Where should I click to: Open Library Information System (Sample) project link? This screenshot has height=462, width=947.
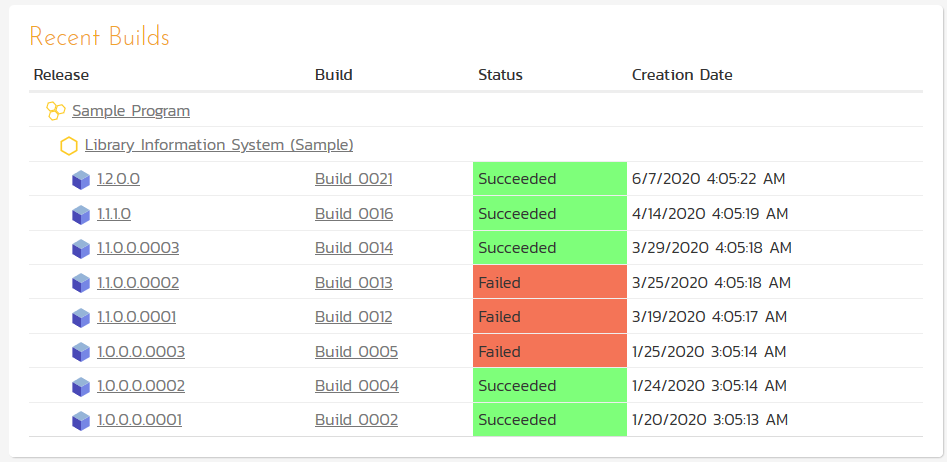point(219,145)
